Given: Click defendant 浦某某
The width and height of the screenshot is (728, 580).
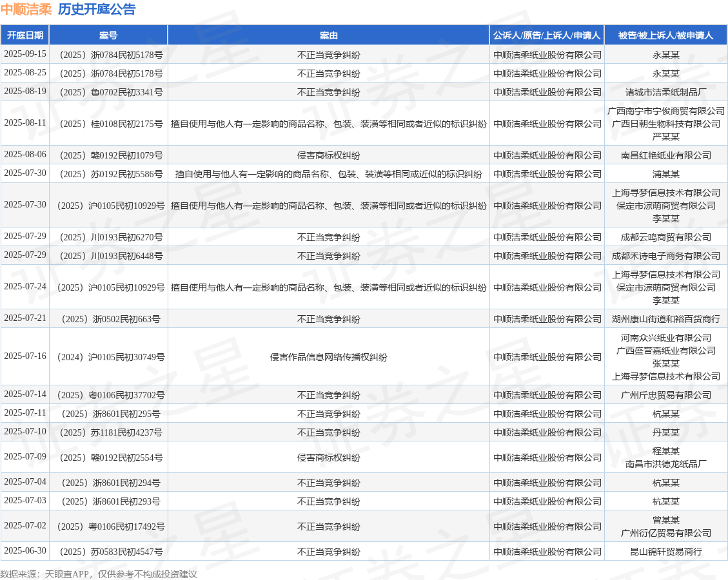Looking at the screenshot, I should point(666,174).
